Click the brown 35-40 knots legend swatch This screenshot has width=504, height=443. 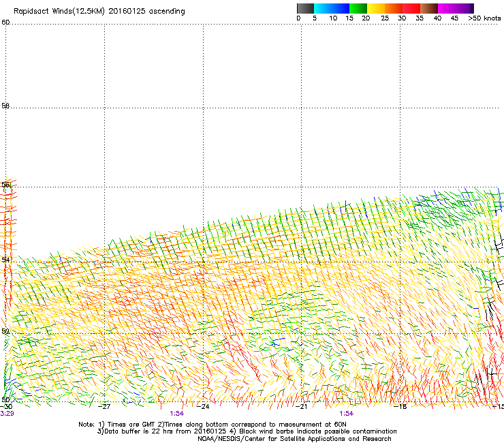(429, 8)
